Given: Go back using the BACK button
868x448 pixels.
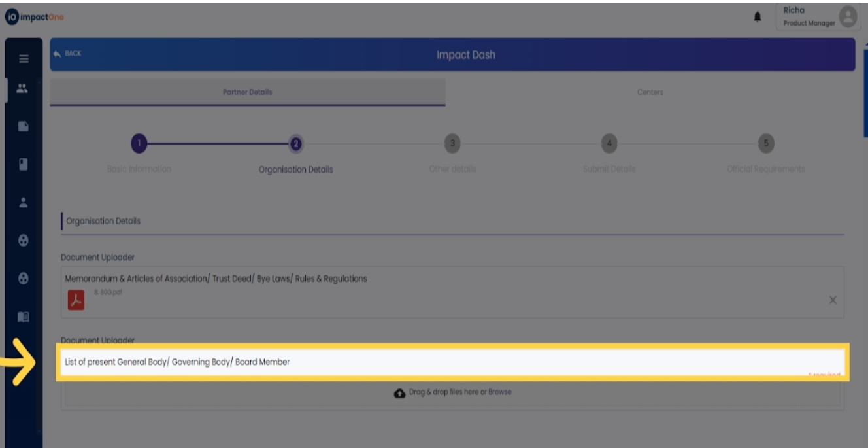Looking at the screenshot, I should pyautogui.click(x=68, y=54).
